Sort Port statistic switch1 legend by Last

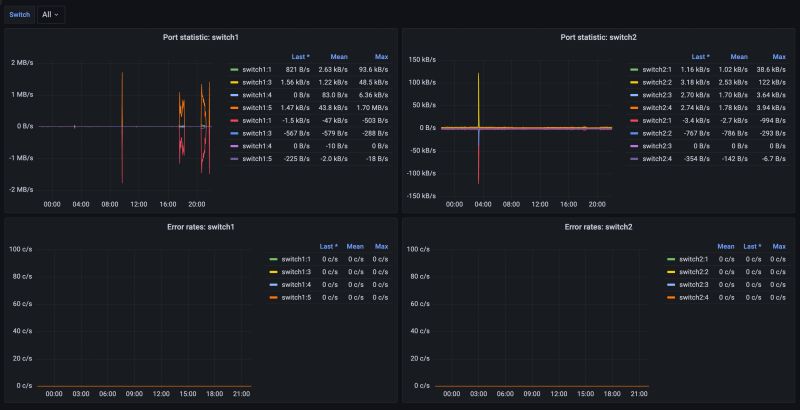[301, 57]
